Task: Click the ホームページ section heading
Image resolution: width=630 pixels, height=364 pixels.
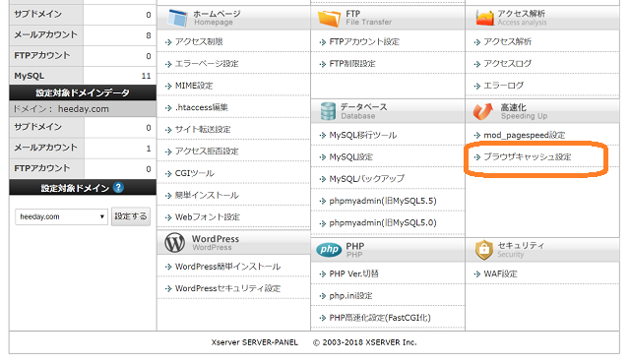Action: tap(217, 14)
